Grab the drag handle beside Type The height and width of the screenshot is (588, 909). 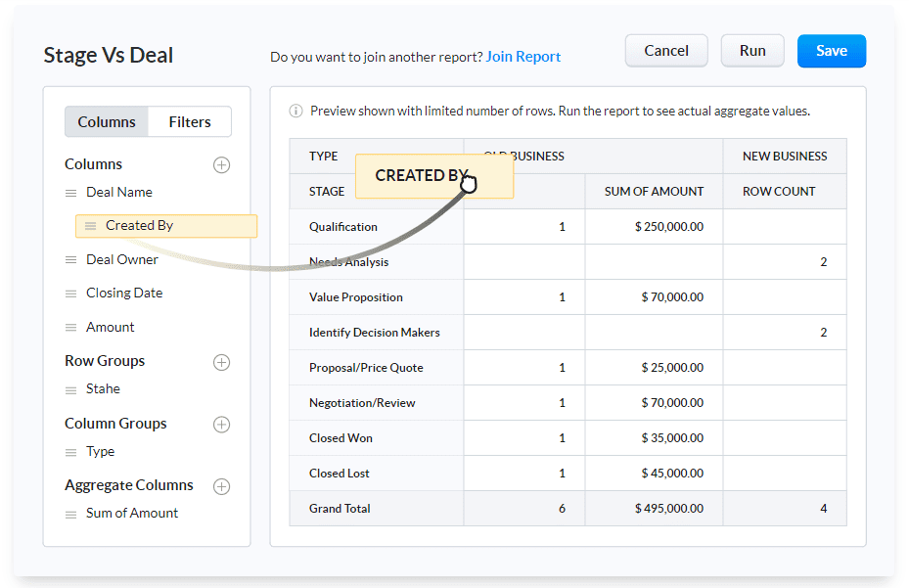(x=70, y=453)
